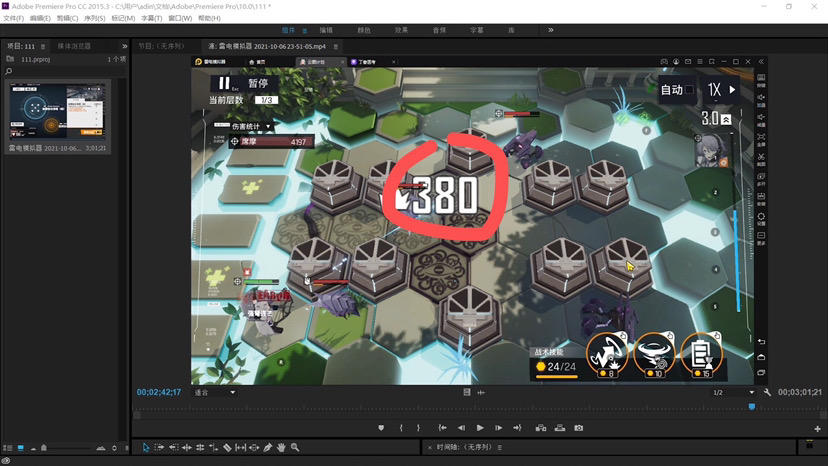Click Go to In point button
Image resolution: width=828 pixels, height=466 pixels.
[x=443, y=428]
